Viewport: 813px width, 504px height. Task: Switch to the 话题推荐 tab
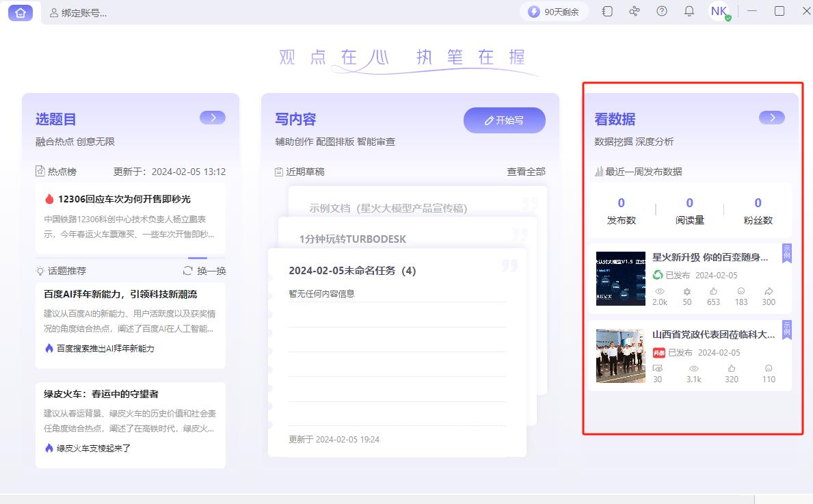66,271
